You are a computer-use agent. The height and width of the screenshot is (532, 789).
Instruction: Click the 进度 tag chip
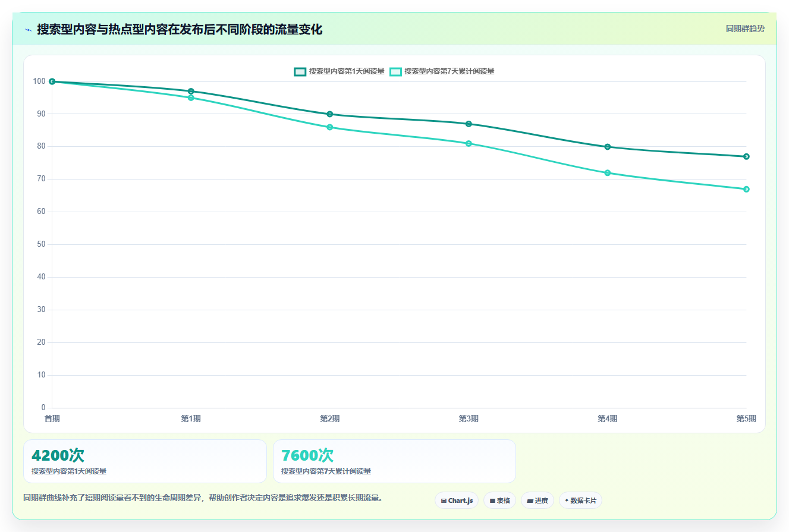[537, 500]
